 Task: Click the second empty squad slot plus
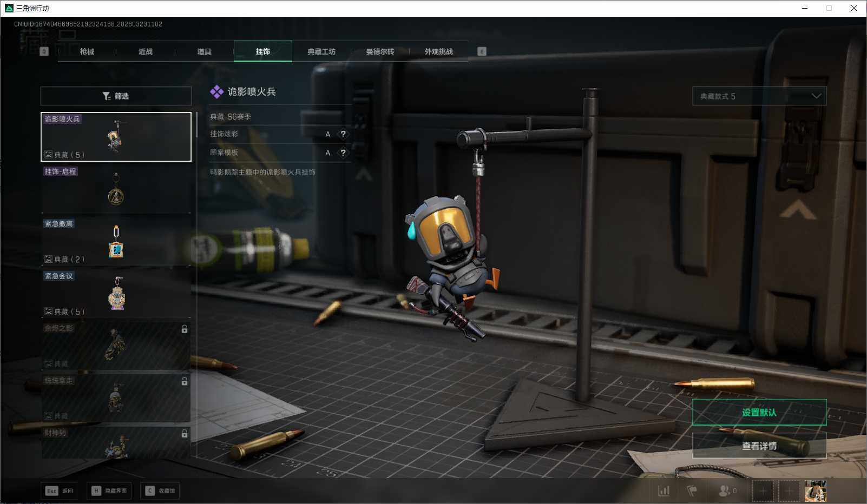tap(789, 491)
